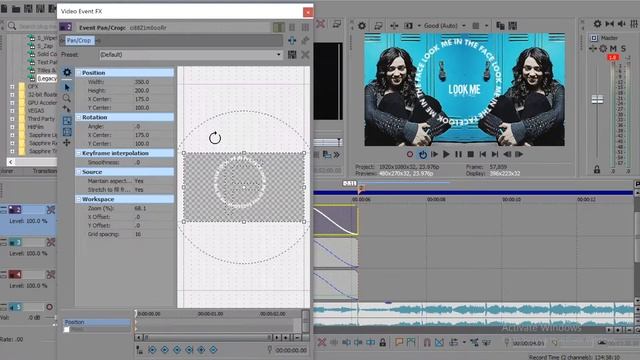Toggle Size About Center in Pan/Crop

click(x=67, y=131)
